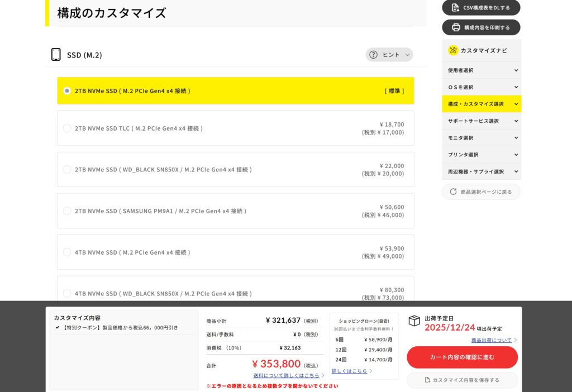The height and width of the screenshot is (392, 572).
Task: Click the CSV download icon
Action: pyautogui.click(x=455, y=8)
